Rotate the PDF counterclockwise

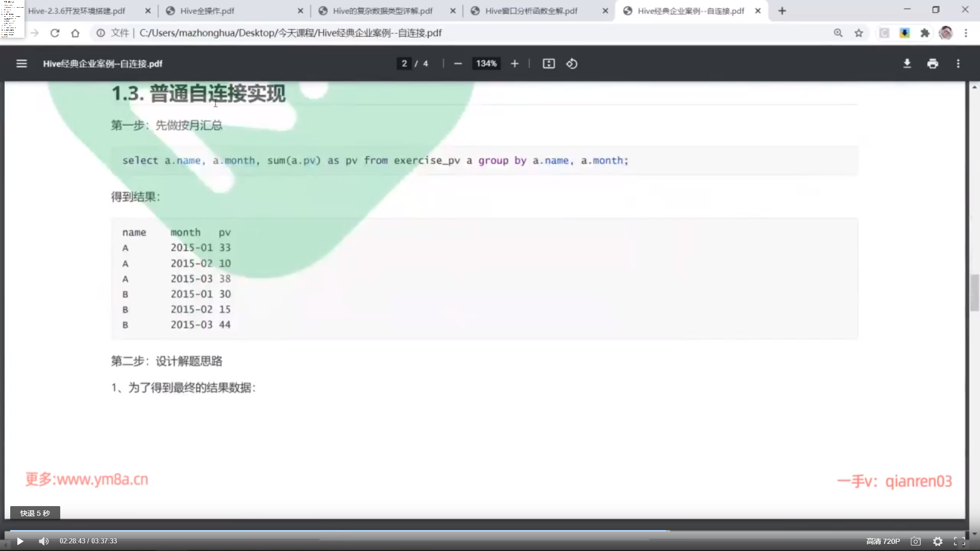pyautogui.click(x=572, y=64)
